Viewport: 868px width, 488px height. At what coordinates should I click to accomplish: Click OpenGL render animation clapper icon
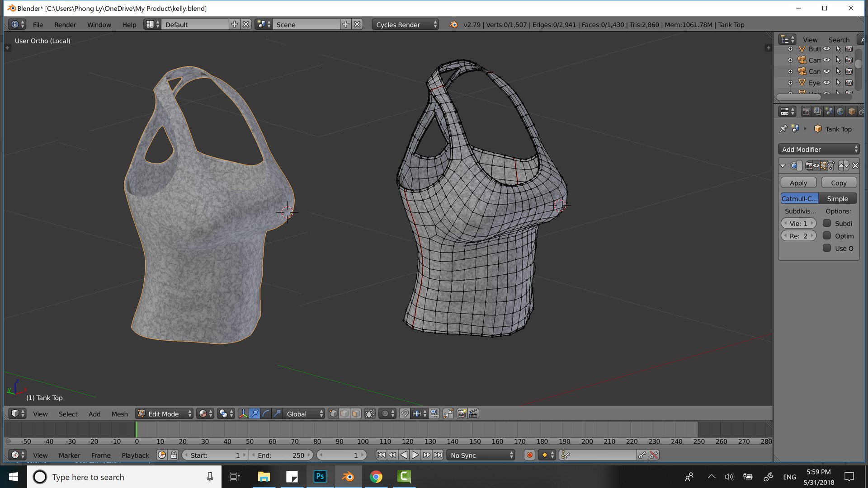coord(473,414)
